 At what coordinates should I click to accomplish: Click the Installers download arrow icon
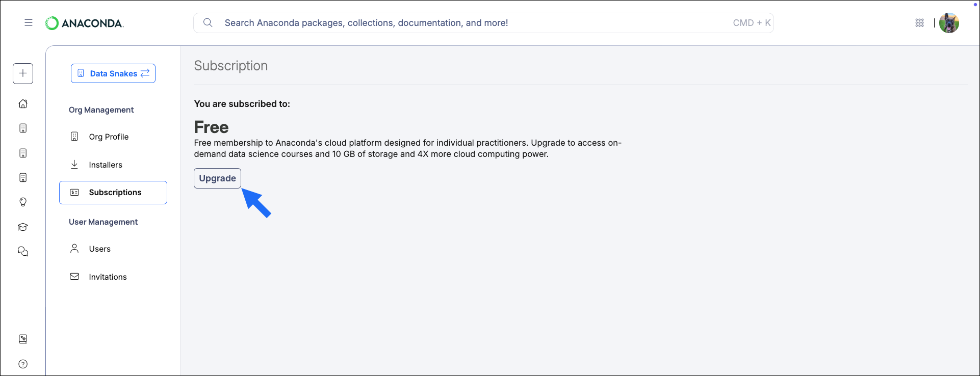74,164
